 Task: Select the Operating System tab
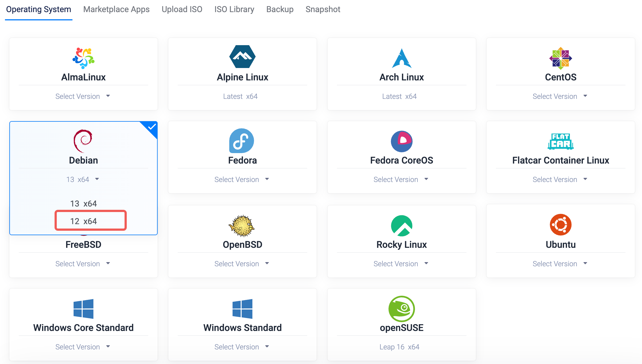(39, 9)
